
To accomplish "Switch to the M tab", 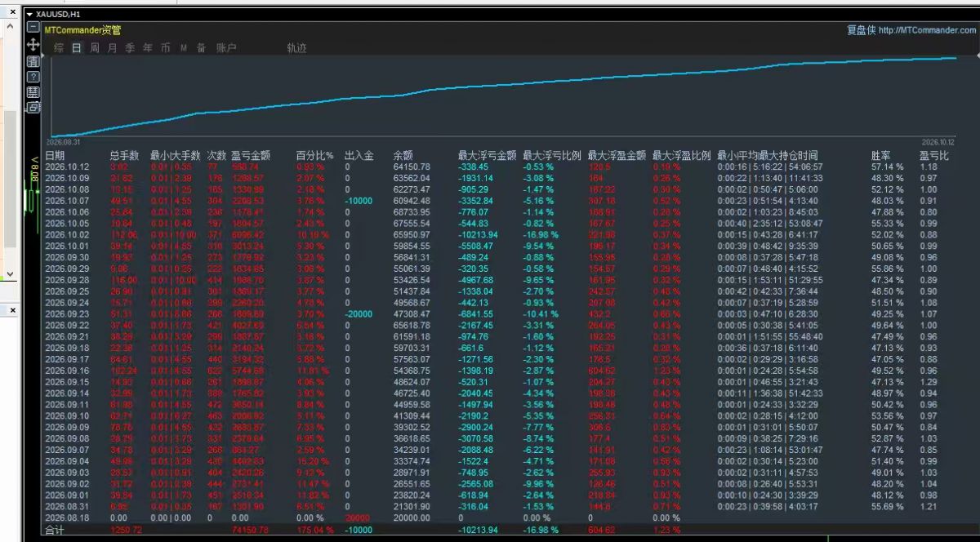I will pyautogui.click(x=184, y=48).
